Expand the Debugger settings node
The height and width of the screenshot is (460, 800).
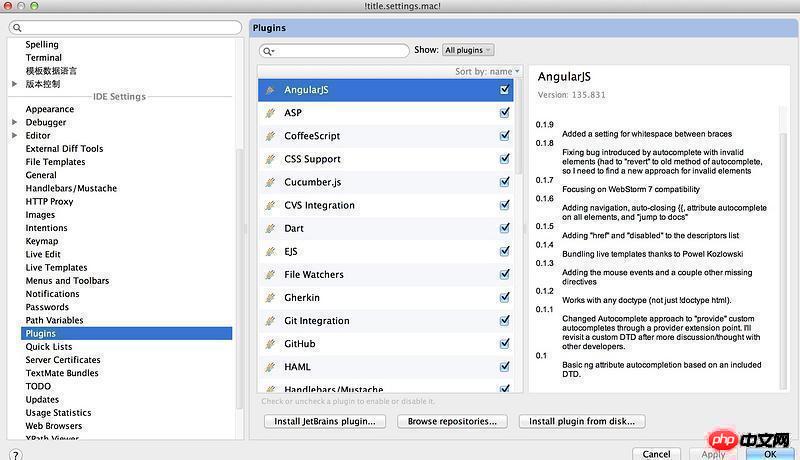(15, 122)
